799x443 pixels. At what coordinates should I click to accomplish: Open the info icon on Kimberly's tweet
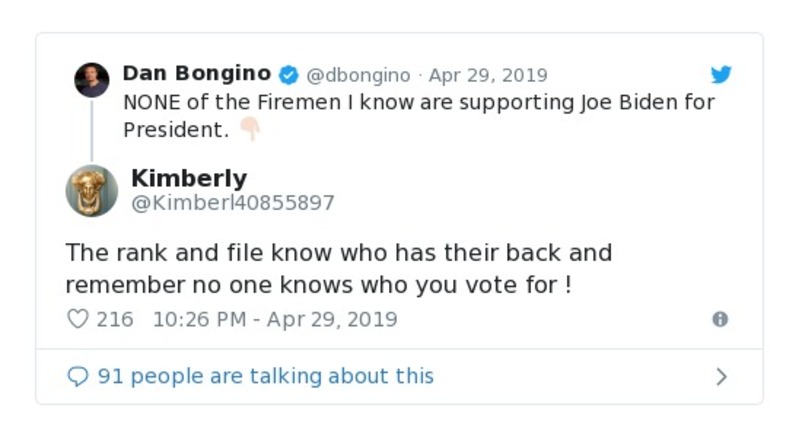tap(719, 319)
